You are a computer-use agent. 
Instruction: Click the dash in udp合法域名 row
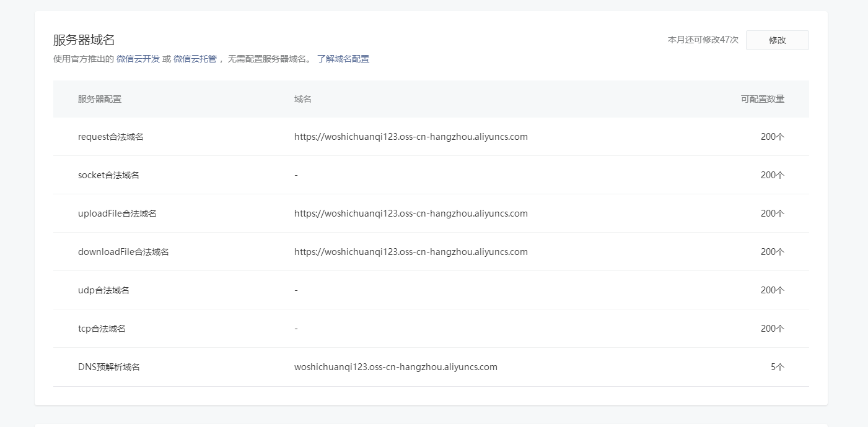pos(296,290)
